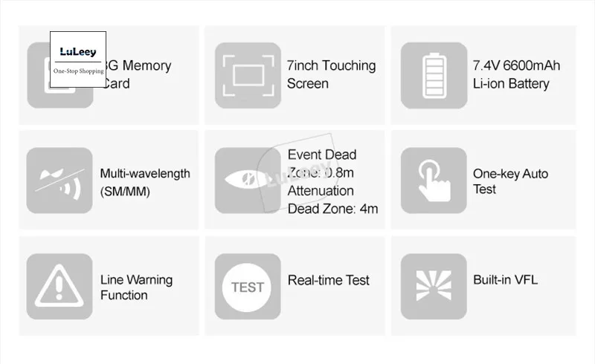The image size is (595, 364).
Task: Click the multi-wavelength signal icon
Action: (59, 181)
